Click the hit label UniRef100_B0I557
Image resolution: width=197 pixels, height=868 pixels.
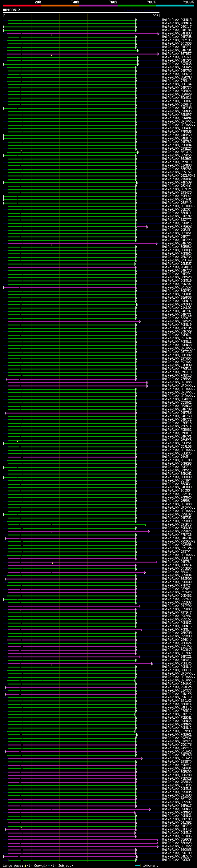[x=177, y=287]
